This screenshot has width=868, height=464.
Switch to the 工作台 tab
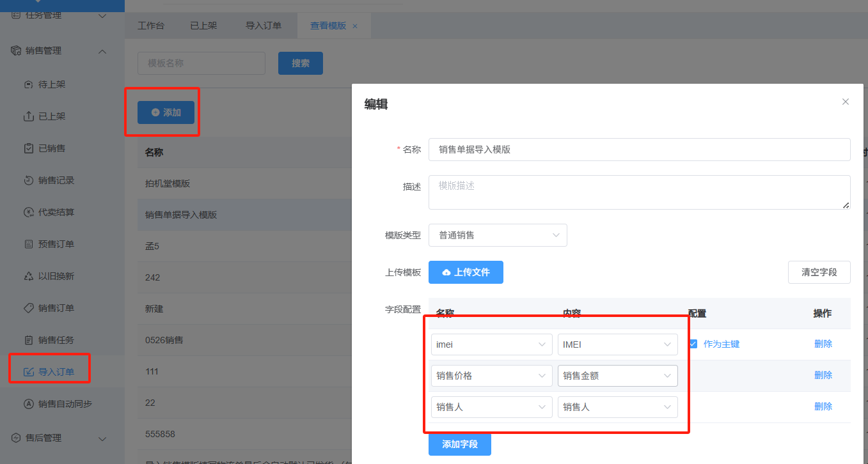151,26
